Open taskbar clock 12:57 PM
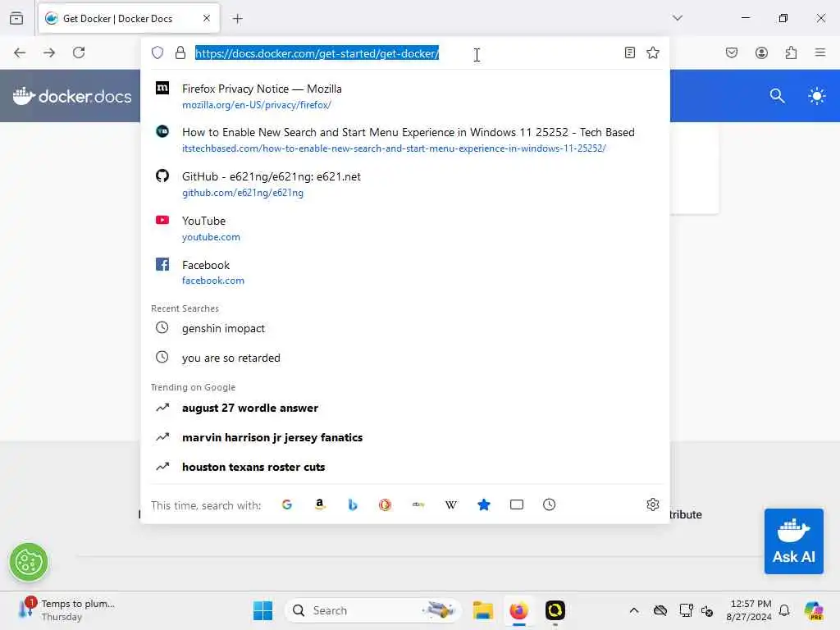Viewport: 840px width, 630px height. (x=749, y=610)
